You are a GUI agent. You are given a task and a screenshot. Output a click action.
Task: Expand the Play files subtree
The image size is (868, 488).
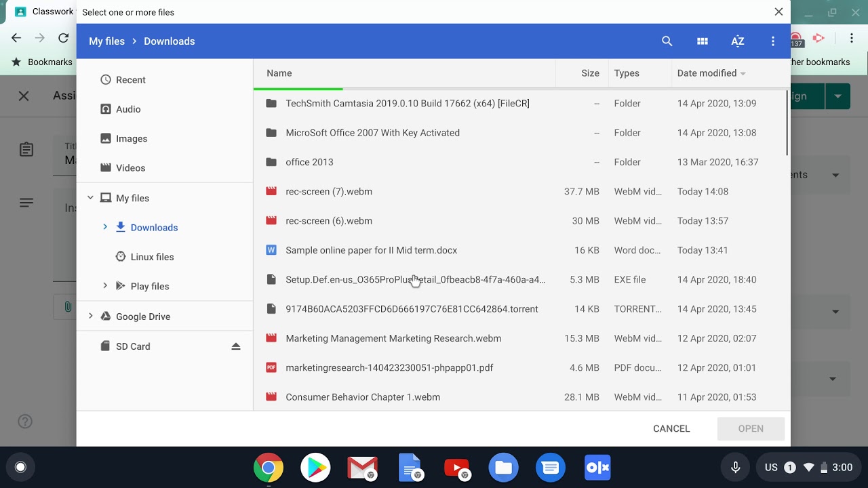coord(105,286)
